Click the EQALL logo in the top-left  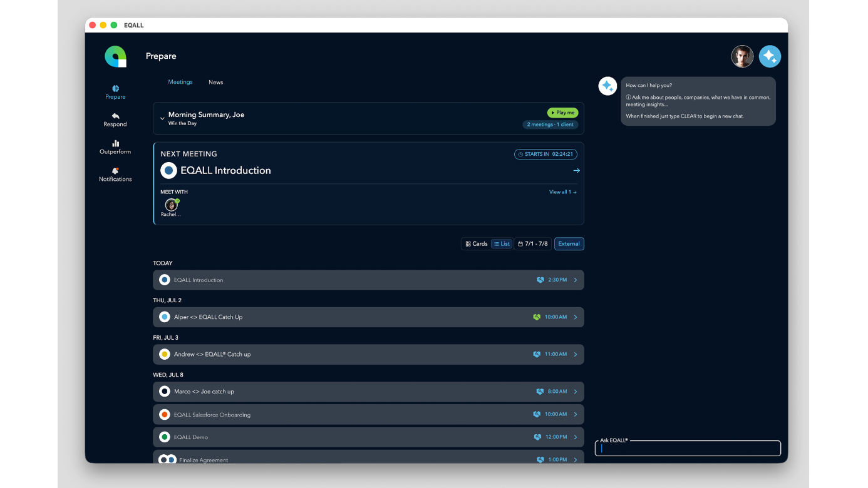coord(115,57)
